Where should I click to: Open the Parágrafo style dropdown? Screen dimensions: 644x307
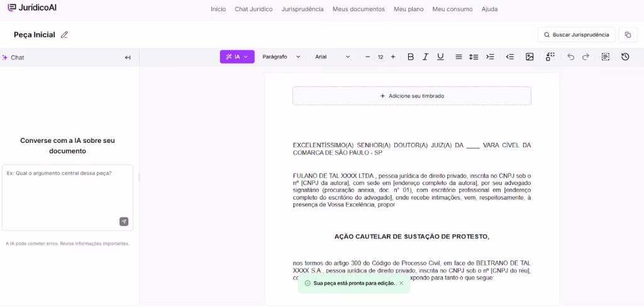coord(281,57)
